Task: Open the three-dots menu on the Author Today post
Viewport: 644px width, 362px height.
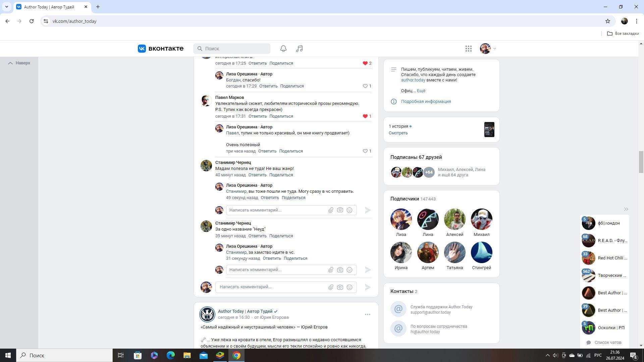Action: coord(368,314)
